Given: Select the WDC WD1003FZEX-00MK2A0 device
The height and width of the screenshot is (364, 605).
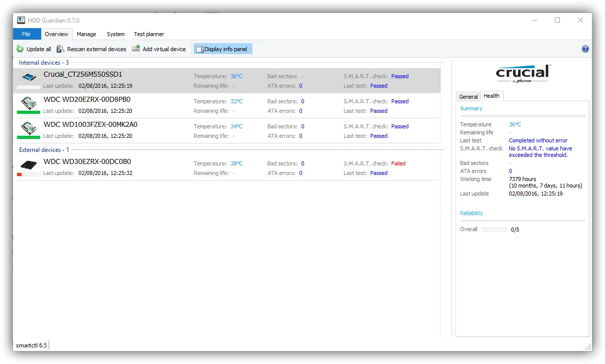Looking at the screenshot, I should (x=227, y=131).
